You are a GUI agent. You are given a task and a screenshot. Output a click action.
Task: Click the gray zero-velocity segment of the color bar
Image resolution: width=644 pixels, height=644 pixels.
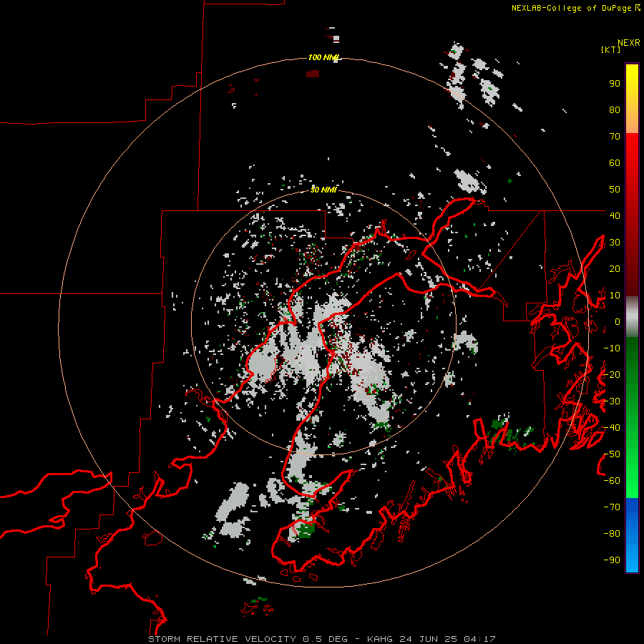click(x=632, y=317)
